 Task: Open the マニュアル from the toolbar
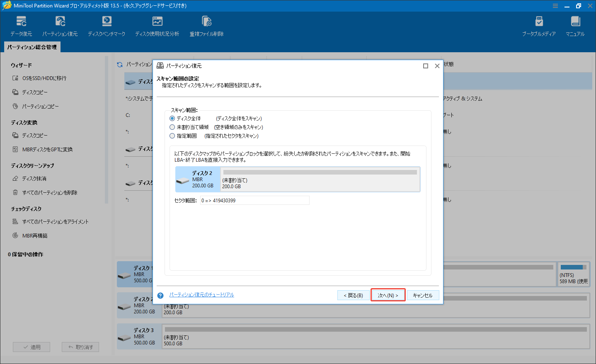tap(575, 25)
